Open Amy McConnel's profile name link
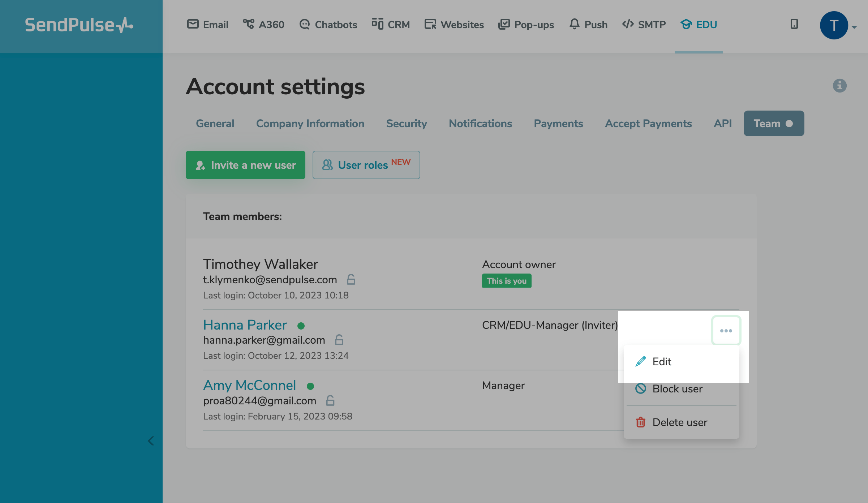 point(249,386)
